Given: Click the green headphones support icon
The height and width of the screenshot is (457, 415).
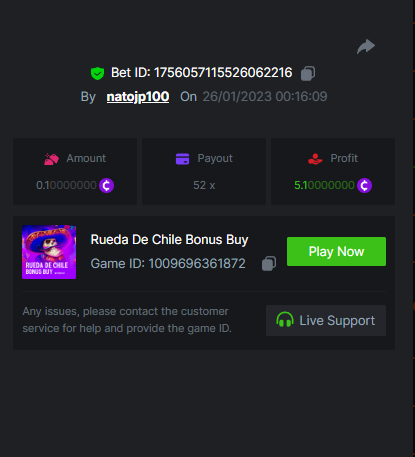Looking at the screenshot, I should 285,320.
